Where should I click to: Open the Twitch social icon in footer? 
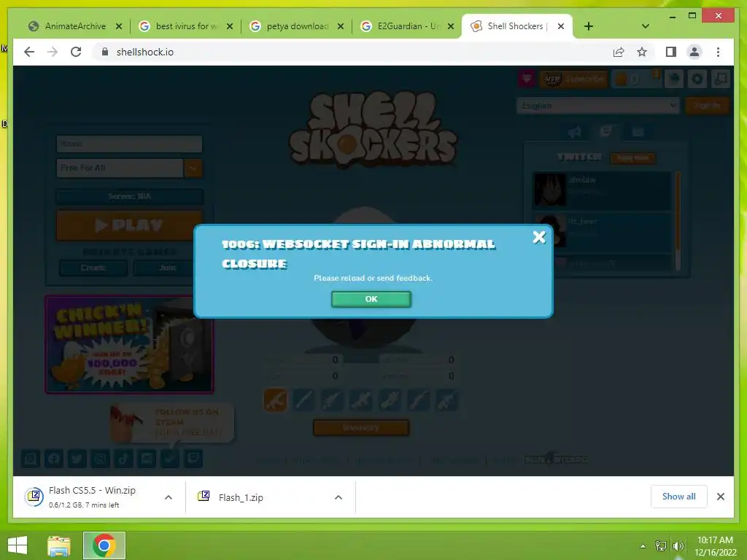coord(193,459)
